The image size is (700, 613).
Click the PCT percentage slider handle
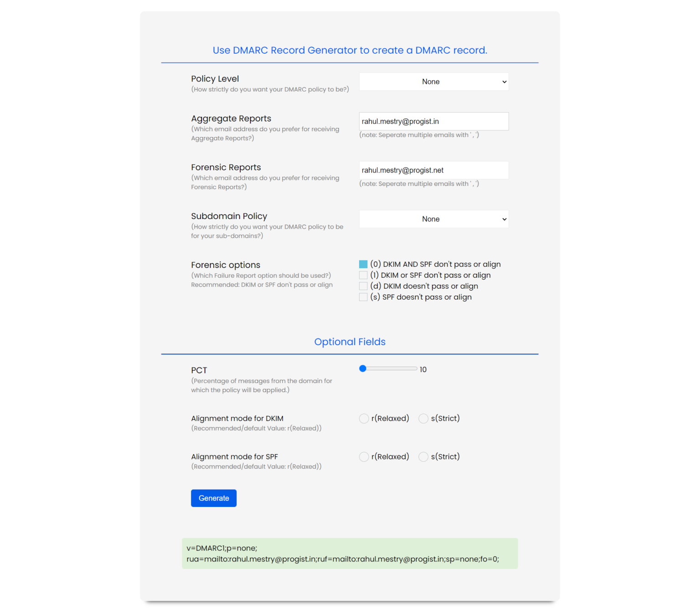tap(363, 368)
